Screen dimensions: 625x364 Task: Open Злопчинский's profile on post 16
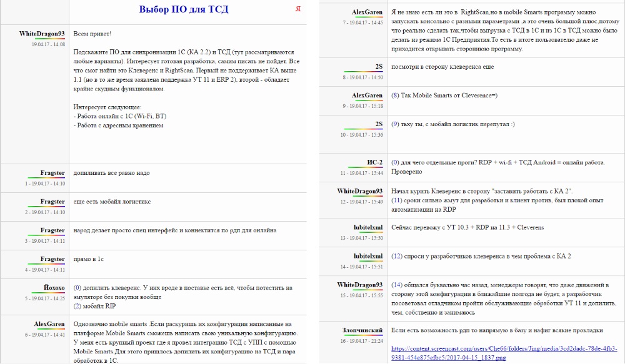[x=362, y=330]
